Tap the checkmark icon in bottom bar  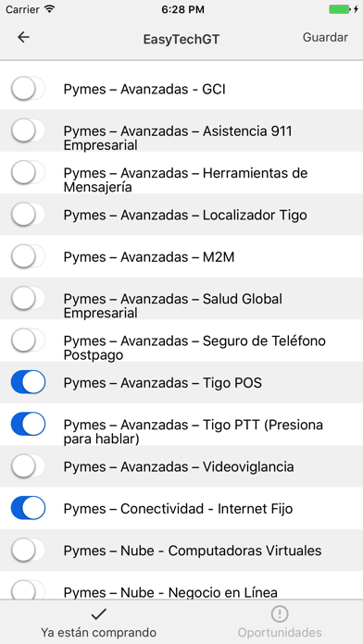99,614
